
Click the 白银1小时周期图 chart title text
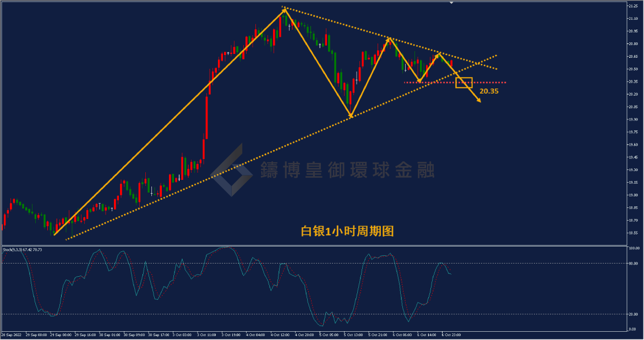(347, 231)
